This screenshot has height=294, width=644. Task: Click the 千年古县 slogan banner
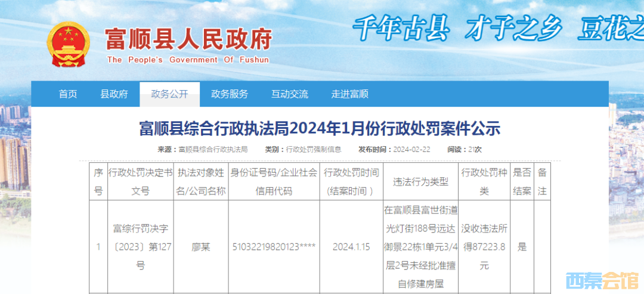pos(400,28)
